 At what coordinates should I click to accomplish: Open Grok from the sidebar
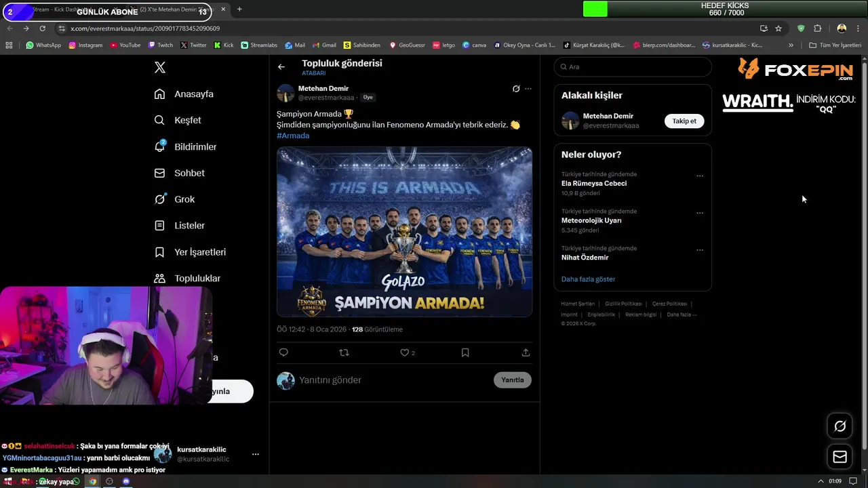[174, 199]
